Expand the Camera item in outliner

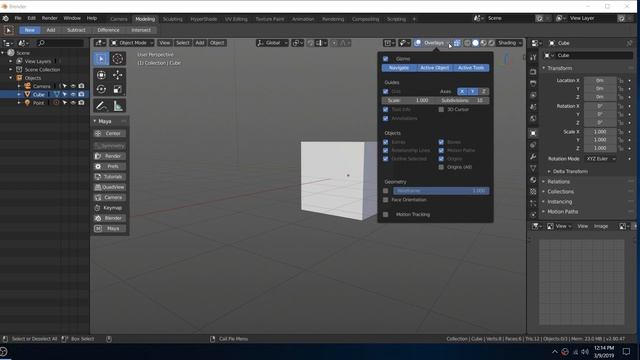(19, 86)
